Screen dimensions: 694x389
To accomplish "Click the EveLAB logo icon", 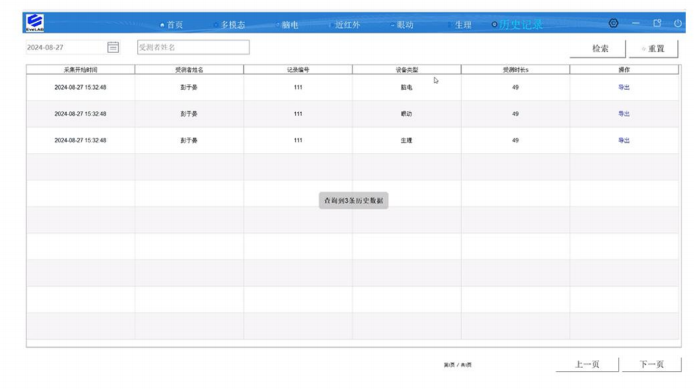I will tap(35, 23).
